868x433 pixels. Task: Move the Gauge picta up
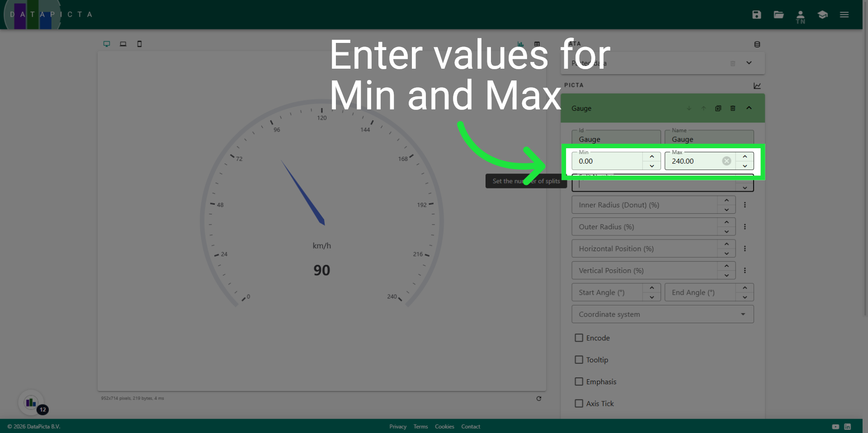[x=703, y=108]
